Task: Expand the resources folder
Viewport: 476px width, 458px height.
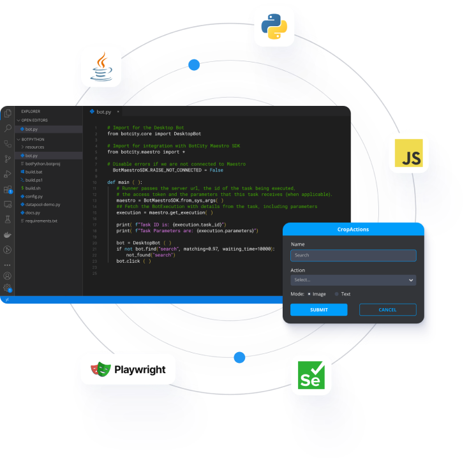Action: [34, 147]
